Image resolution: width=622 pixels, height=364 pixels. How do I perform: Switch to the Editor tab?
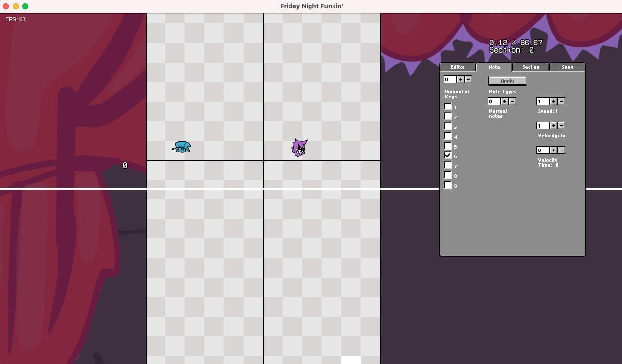(x=458, y=67)
